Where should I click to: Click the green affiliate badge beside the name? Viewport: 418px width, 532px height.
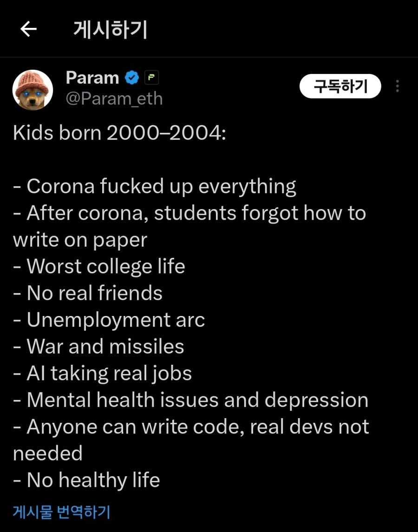[x=151, y=78]
